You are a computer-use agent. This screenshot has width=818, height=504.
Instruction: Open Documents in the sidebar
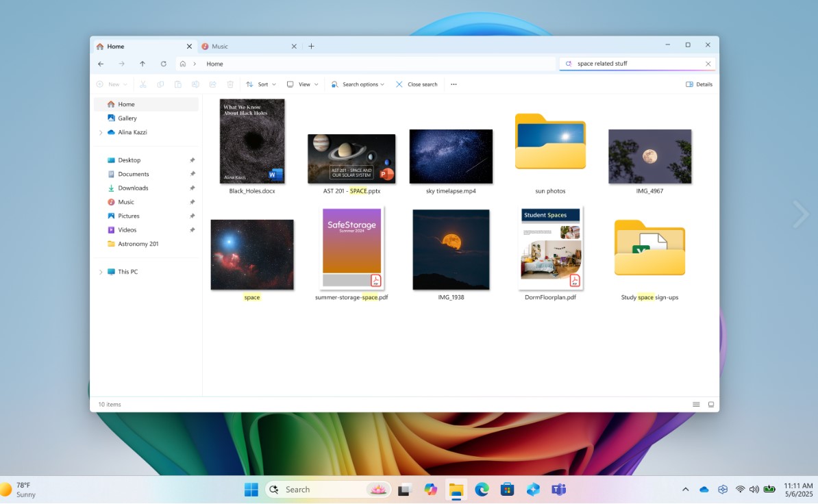coord(146,174)
